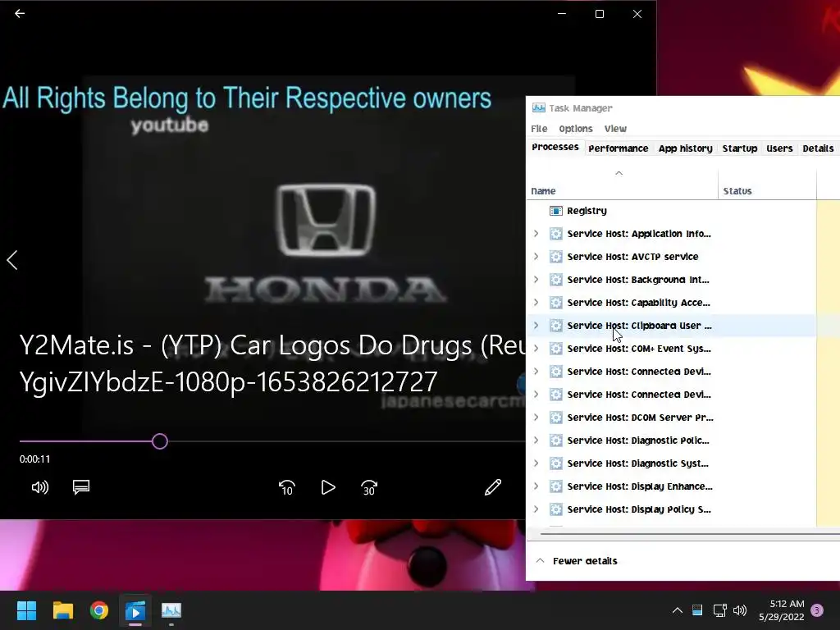Click the seek bar handle
Screen dimensions: 840x630
pyautogui.click(x=160, y=441)
